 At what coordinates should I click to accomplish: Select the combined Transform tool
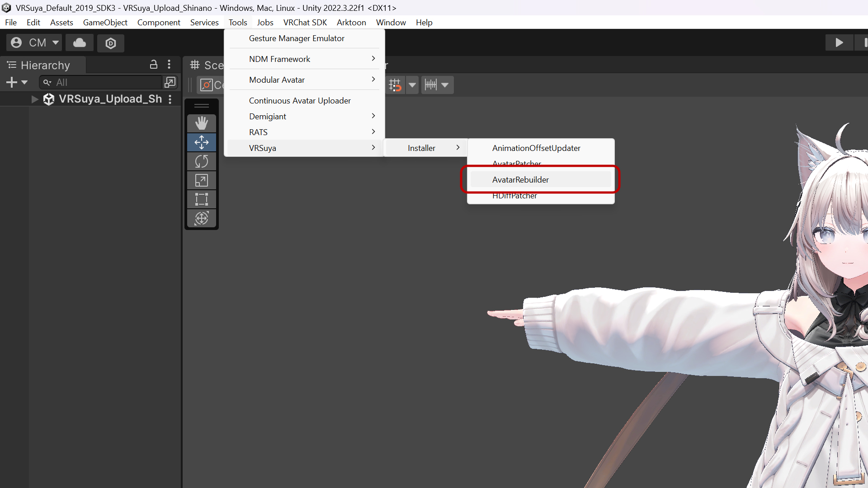coord(202,218)
